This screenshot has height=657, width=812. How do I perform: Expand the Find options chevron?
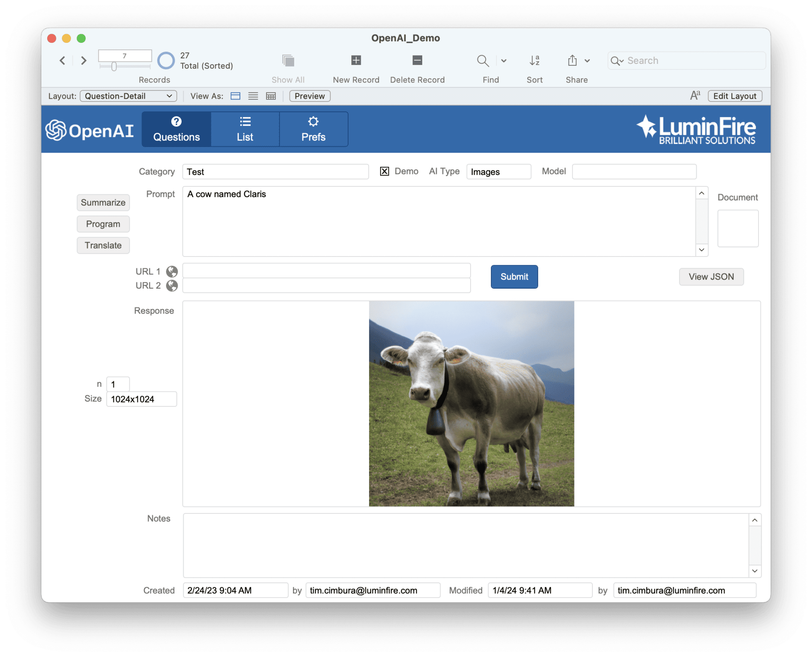[504, 60]
